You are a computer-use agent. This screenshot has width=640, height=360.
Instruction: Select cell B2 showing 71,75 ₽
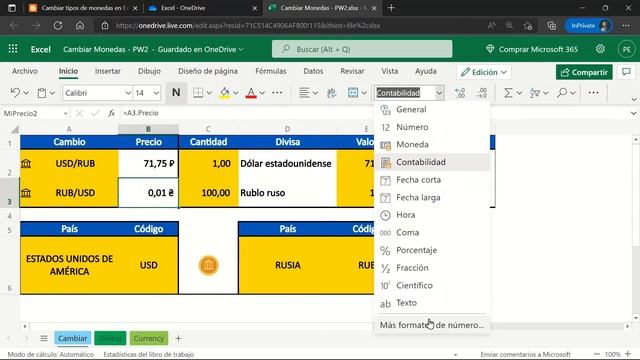click(x=148, y=163)
